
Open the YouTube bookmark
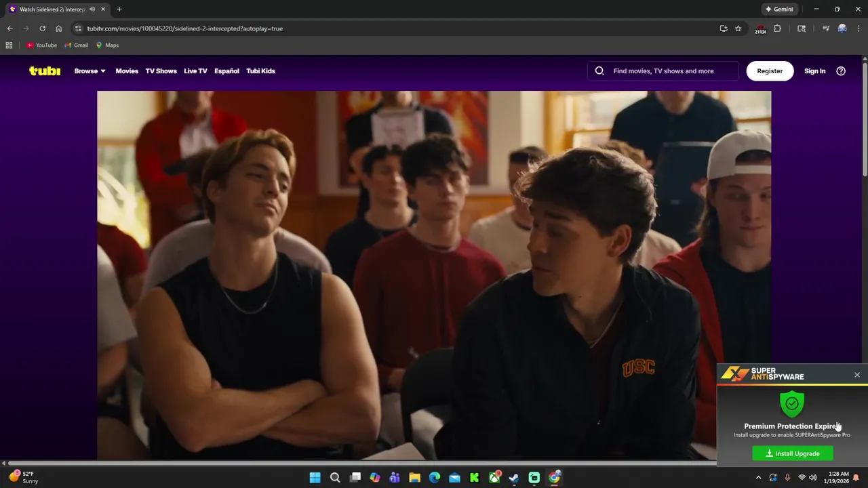pos(41,45)
